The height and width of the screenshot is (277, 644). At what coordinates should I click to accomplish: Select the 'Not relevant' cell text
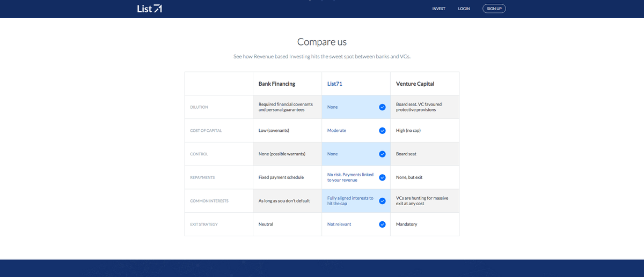tap(339, 224)
